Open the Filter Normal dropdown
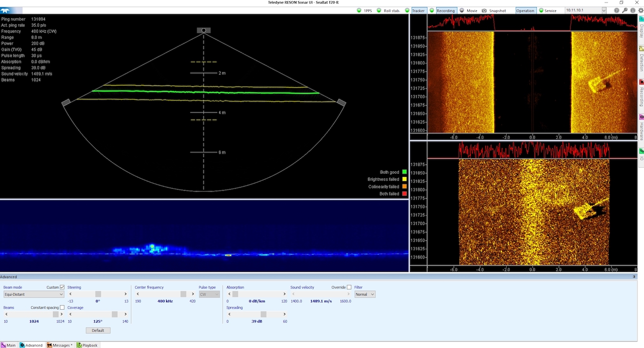The height and width of the screenshot is (348, 644). click(x=364, y=294)
